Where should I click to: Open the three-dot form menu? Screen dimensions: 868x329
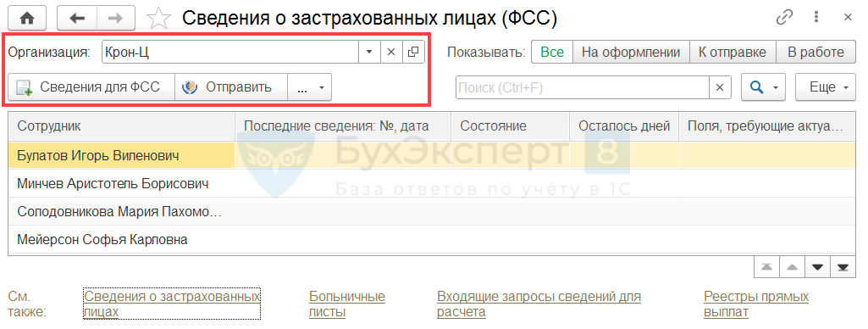[x=816, y=18]
